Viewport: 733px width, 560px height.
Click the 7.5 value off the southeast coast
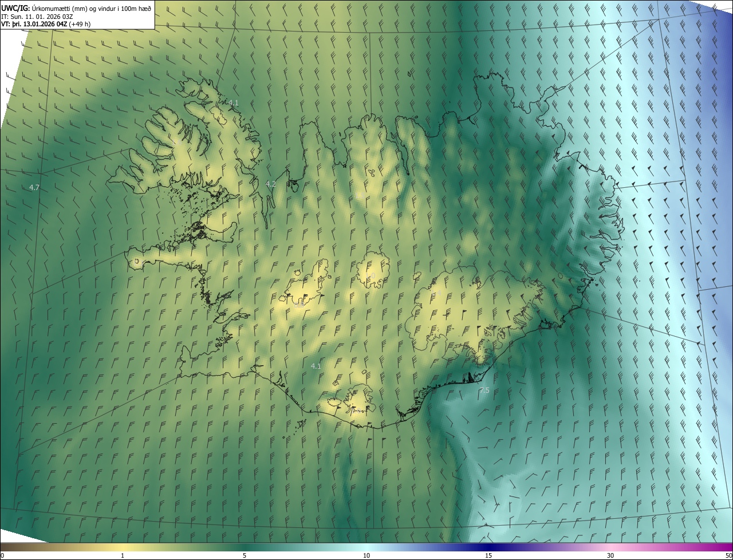click(484, 391)
